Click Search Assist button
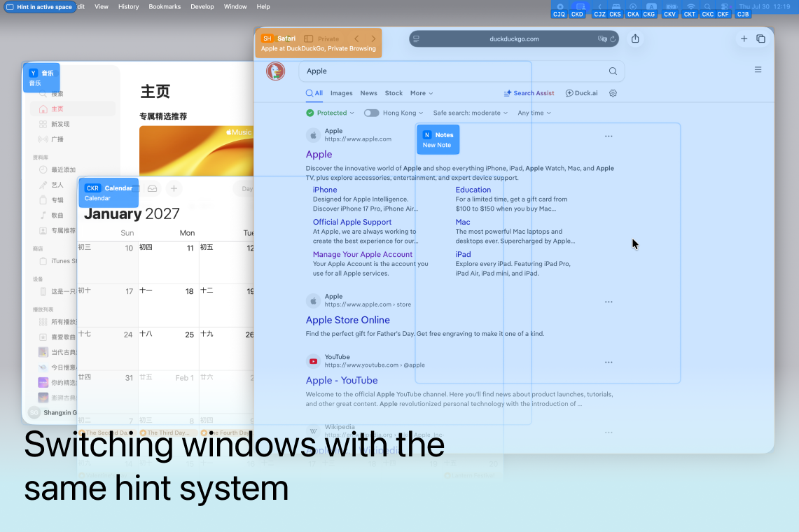 click(529, 93)
